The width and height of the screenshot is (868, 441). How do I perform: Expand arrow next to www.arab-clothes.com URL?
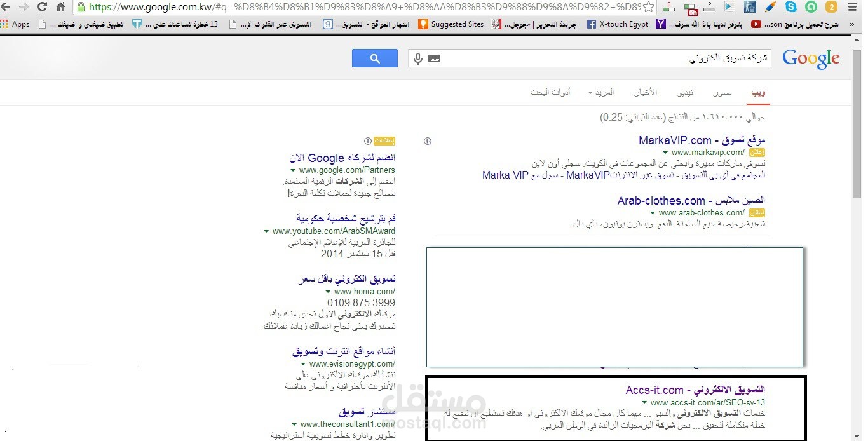653,213
